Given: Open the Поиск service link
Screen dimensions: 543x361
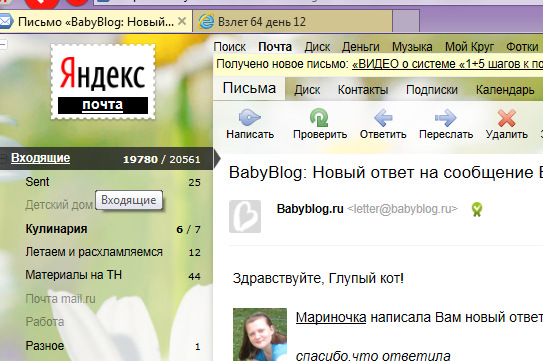Looking at the screenshot, I should (230, 47).
